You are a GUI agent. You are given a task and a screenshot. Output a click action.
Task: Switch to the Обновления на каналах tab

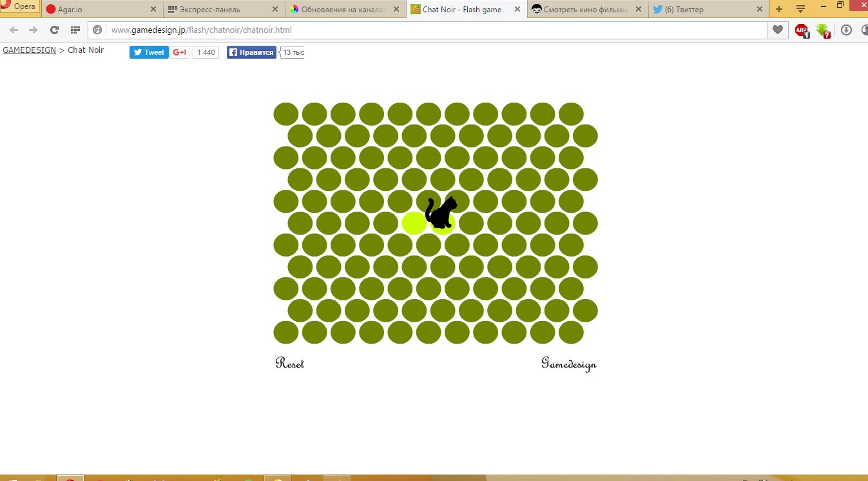tap(345, 10)
